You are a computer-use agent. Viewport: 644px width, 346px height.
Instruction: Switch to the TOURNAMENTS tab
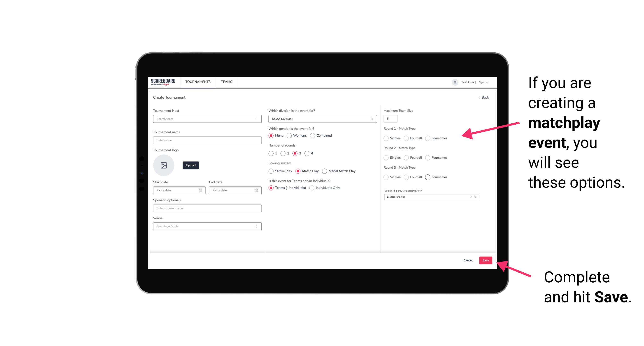[x=198, y=82]
